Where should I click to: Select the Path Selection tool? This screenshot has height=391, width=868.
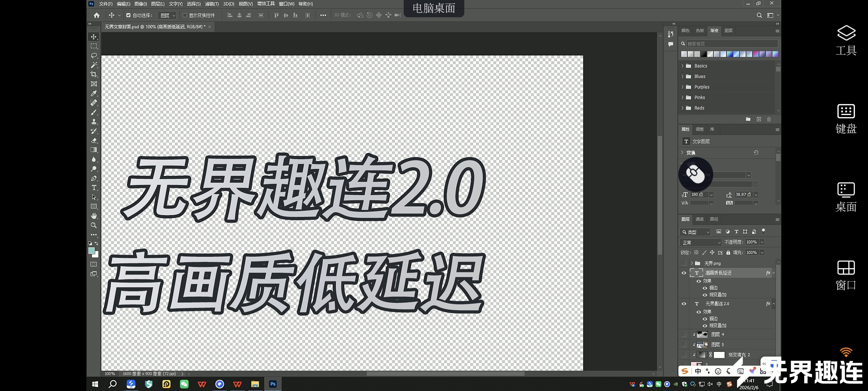tap(94, 197)
